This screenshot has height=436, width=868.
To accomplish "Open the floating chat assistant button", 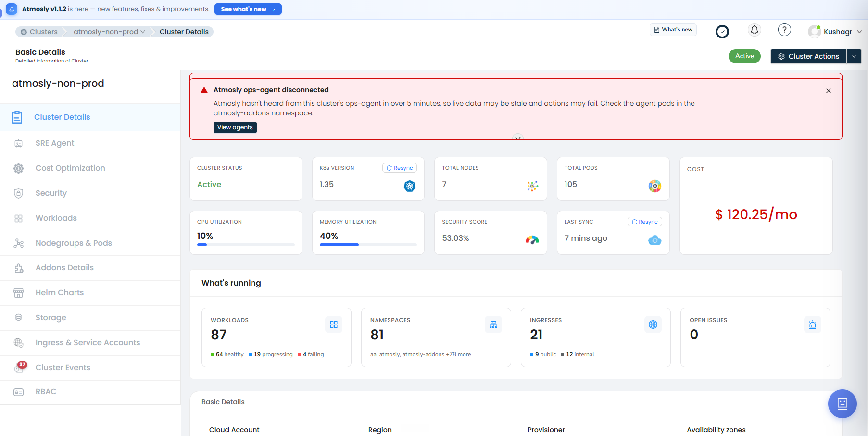I will click(843, 404).
